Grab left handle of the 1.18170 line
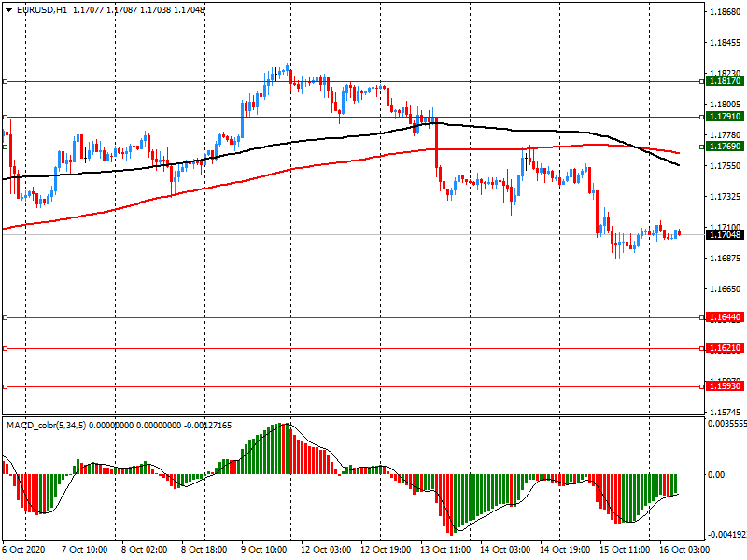Image resolution: width=747 pixels, height=560 pixels. pyautogui.click(x=6, y=82)
